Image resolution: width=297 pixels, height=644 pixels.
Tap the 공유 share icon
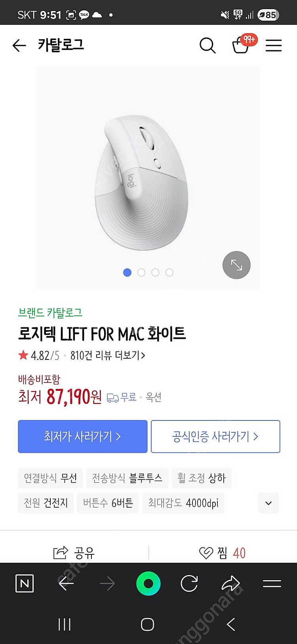point(61,552)
